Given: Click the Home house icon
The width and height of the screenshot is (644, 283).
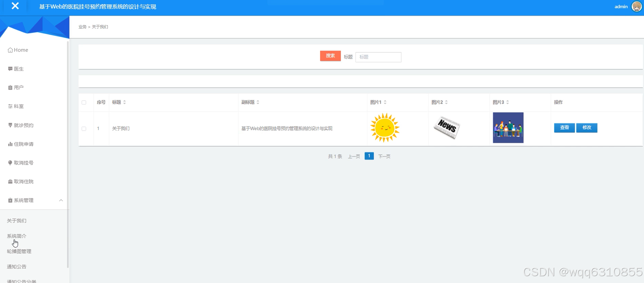Looking at the screenshot, I should coord(10,50).
